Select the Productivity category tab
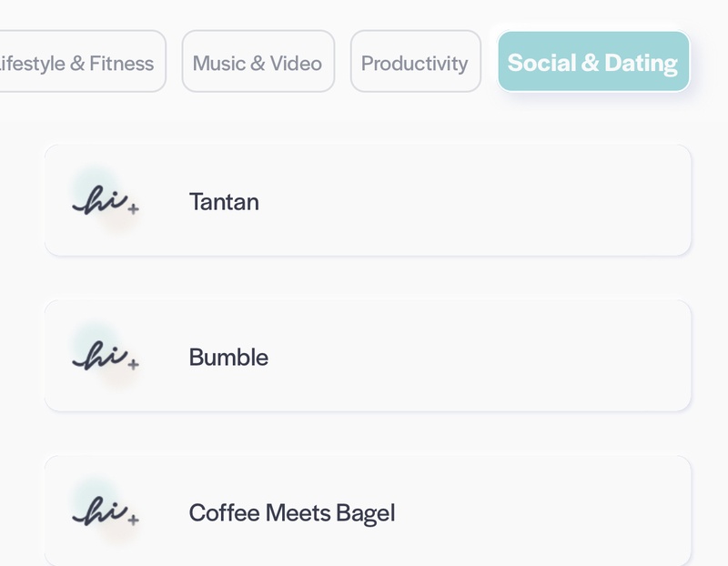This screenshot has width=728, height=566. point(416,61)
